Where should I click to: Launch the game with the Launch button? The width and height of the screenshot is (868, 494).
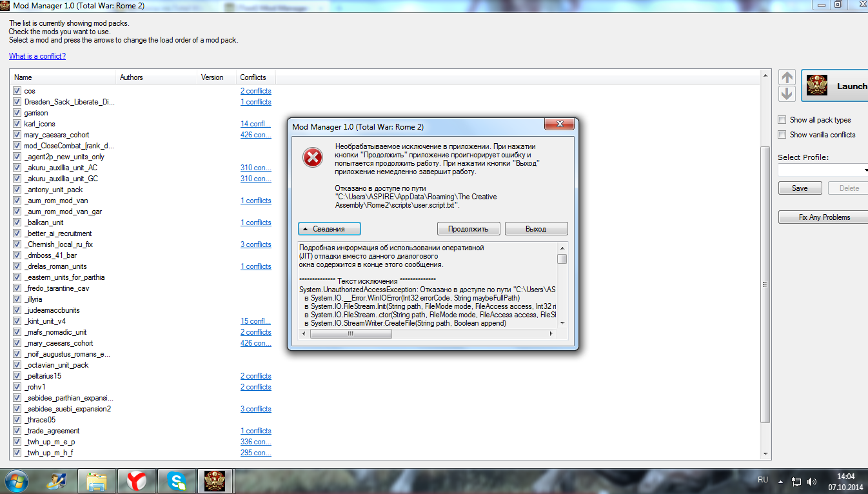834,86
